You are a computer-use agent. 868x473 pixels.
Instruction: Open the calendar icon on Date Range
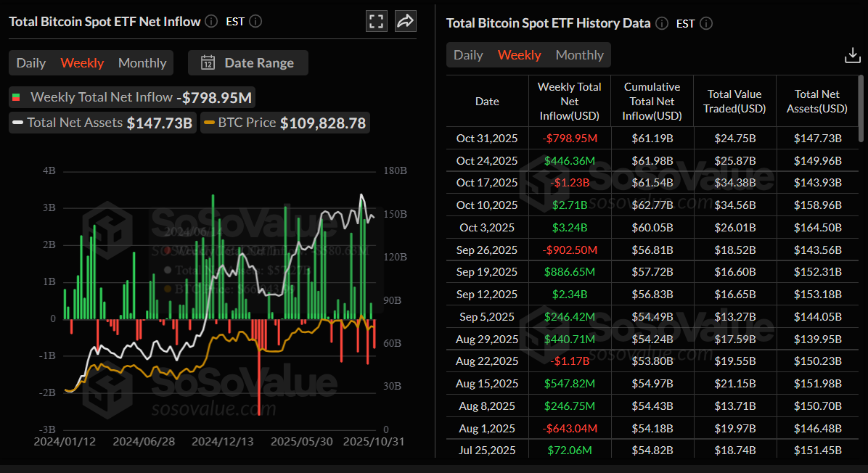click(208, 62)
